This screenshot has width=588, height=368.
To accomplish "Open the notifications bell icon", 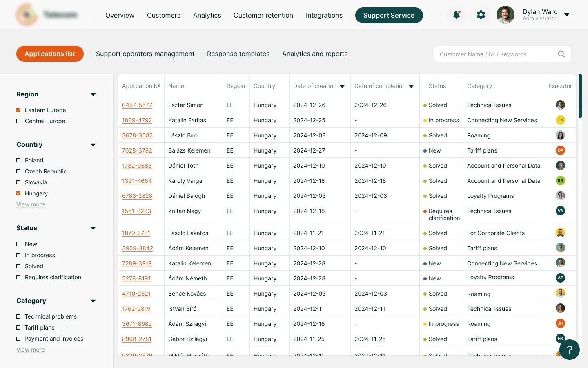I will [x=457, y=15].
